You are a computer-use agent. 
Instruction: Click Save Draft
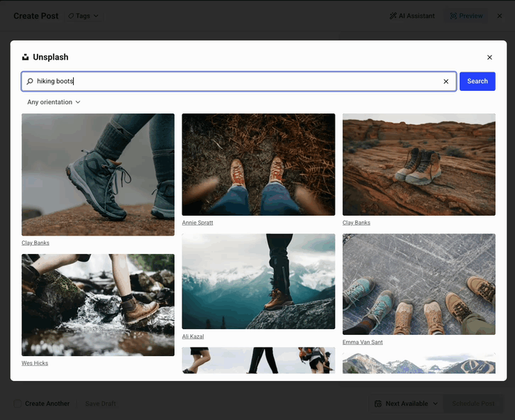point(101,404)
